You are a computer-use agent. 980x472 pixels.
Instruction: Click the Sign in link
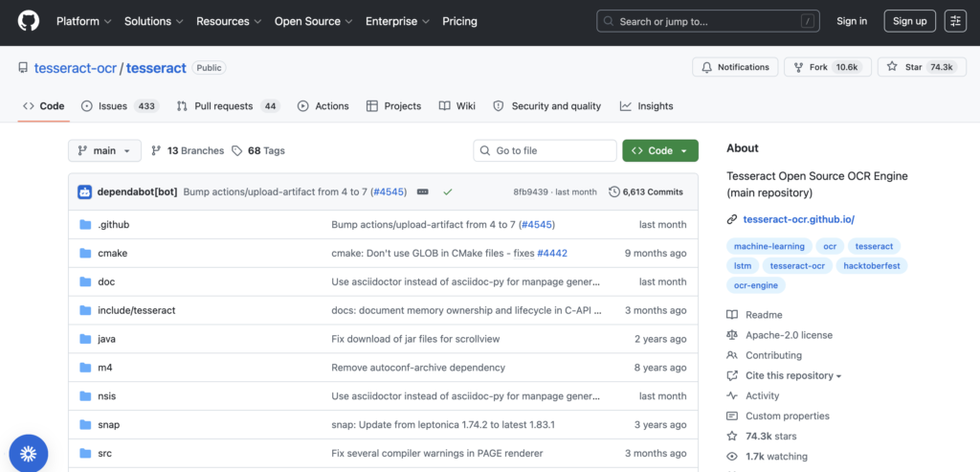[x=851, y=21]
